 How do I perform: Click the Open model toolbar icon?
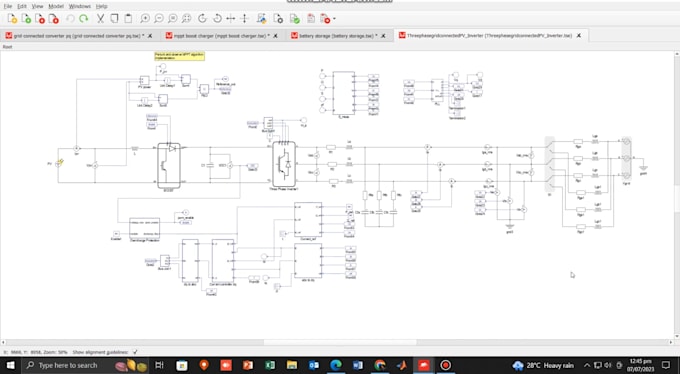[26, 18]
